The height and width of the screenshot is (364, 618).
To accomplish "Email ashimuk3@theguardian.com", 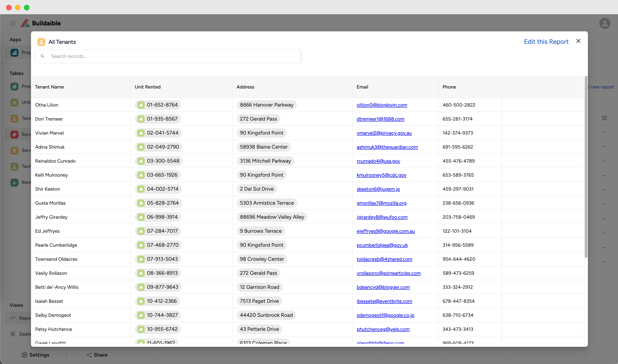I will coord(387,147).
